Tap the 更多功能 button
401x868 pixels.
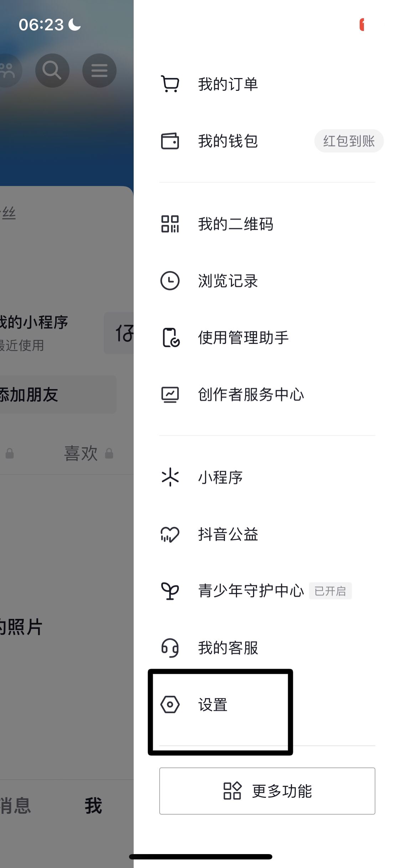click(267, 791)
